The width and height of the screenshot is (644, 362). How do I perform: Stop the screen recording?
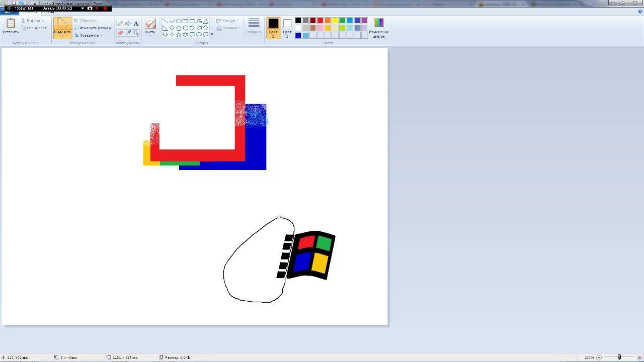pyautogui.click(x=105, y=9)
